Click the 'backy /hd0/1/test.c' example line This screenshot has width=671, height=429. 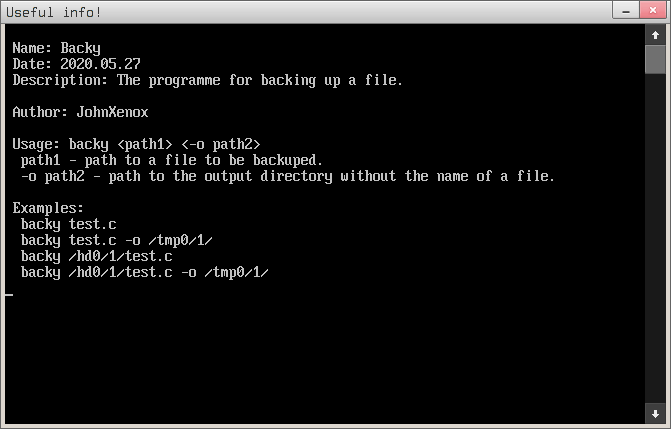click(x=97, y=256)
